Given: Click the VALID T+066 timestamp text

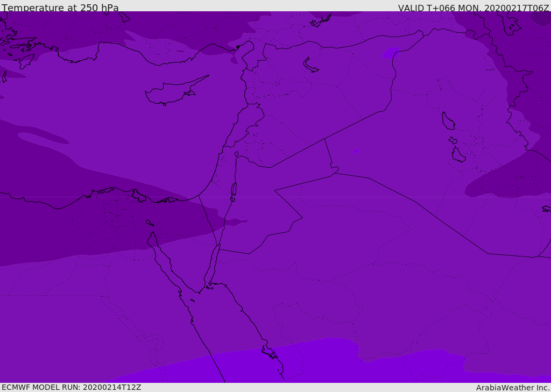Looking at the screenshot, I should point(473,8).
